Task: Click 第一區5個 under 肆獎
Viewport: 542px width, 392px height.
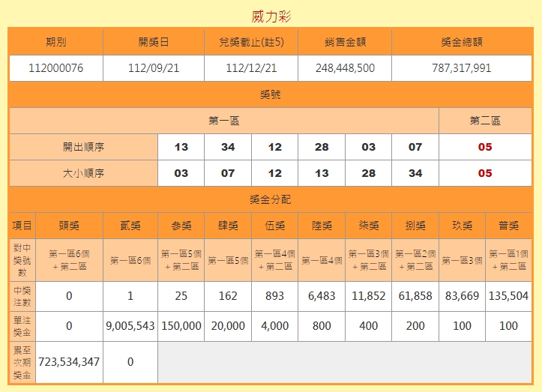Action: pyautogui.click(x=228, y=260)
